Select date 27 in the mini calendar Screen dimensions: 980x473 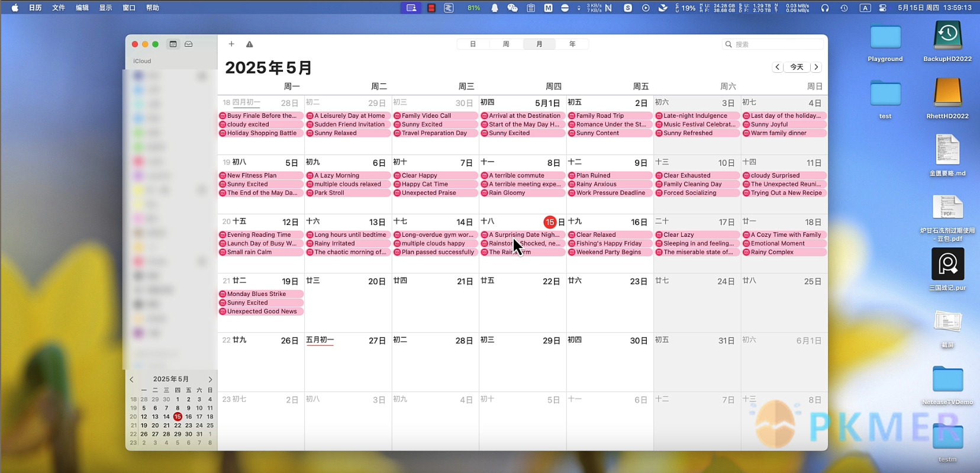pyautogui.click(x=155, y=434)
